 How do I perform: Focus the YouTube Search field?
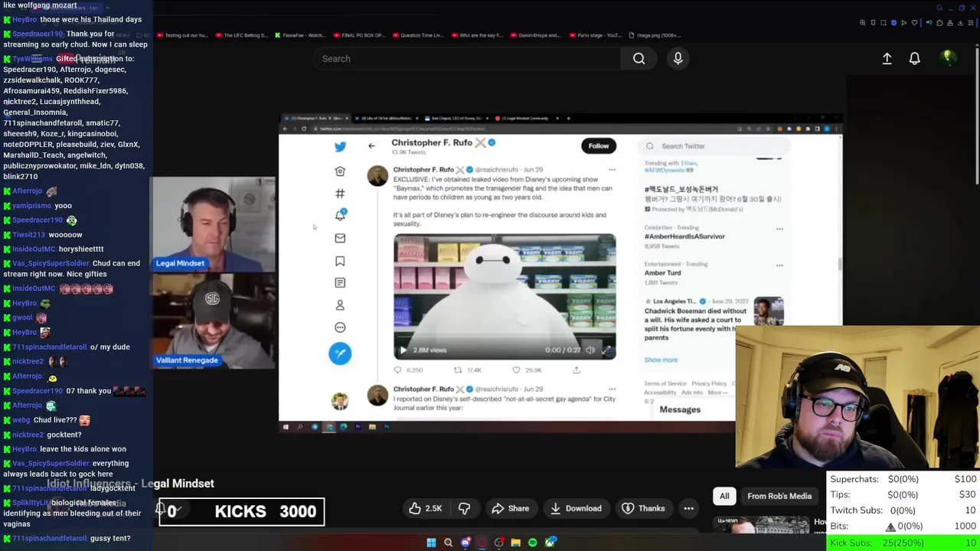[467, 59]
